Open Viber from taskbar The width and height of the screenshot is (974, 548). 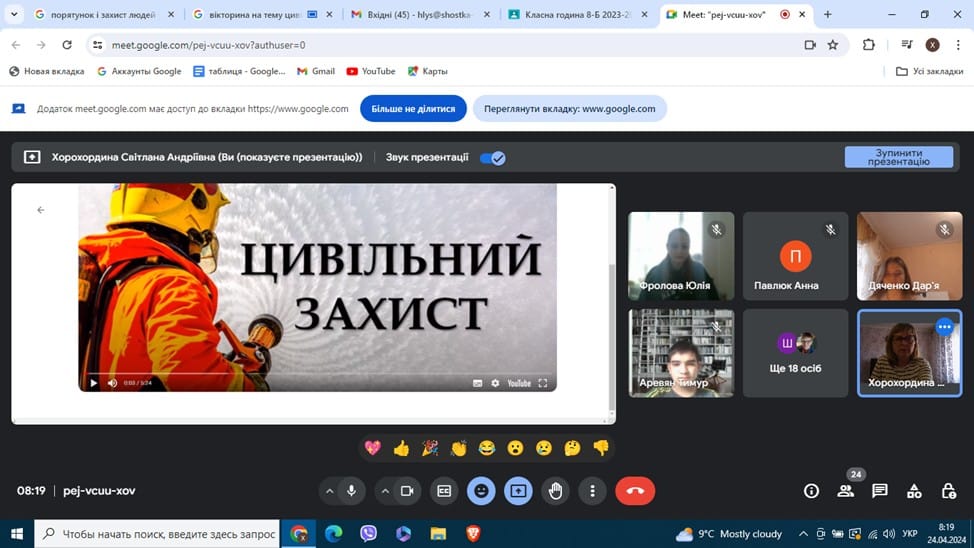pos(368,534)
